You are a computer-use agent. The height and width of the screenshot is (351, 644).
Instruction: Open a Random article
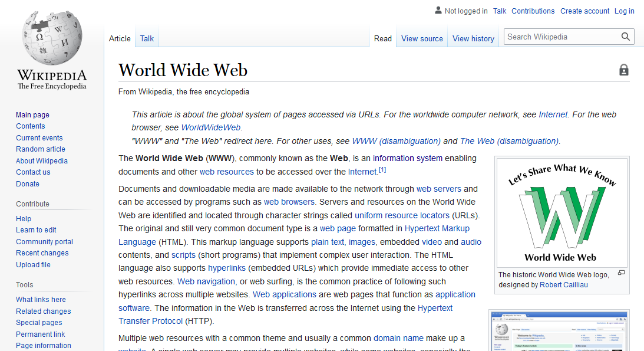point(41,149)
